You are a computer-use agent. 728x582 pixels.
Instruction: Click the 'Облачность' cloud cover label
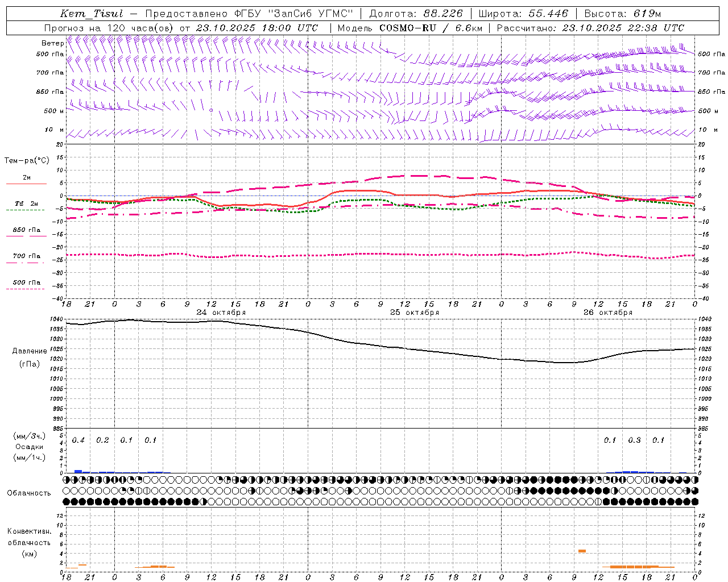click(x=29, y=493)
